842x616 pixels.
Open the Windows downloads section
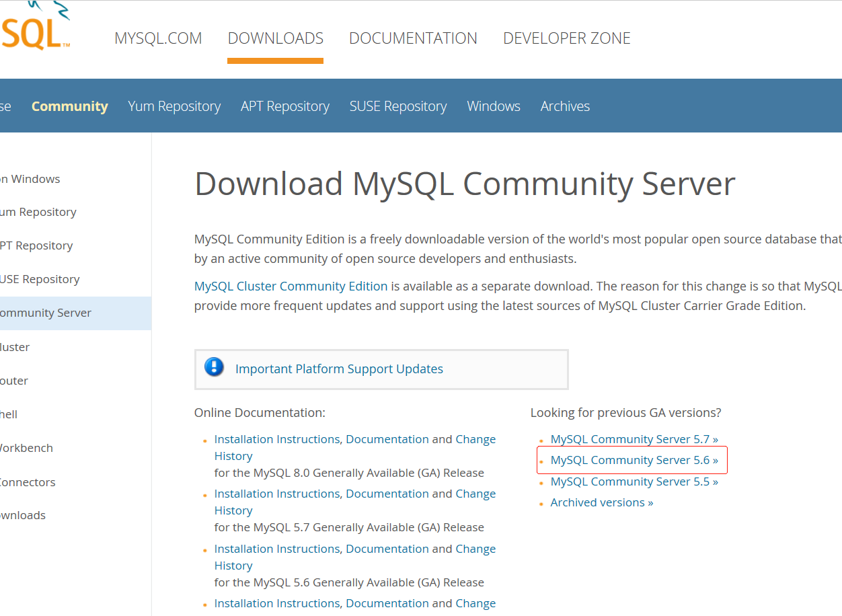(x=493, y=106)
